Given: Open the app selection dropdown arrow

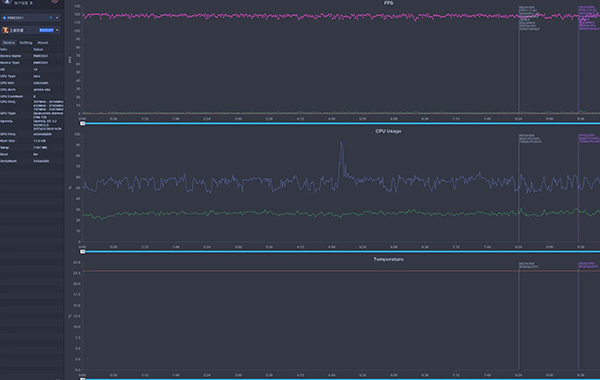Looking at the screenshot, I should [x=57, y=30].
